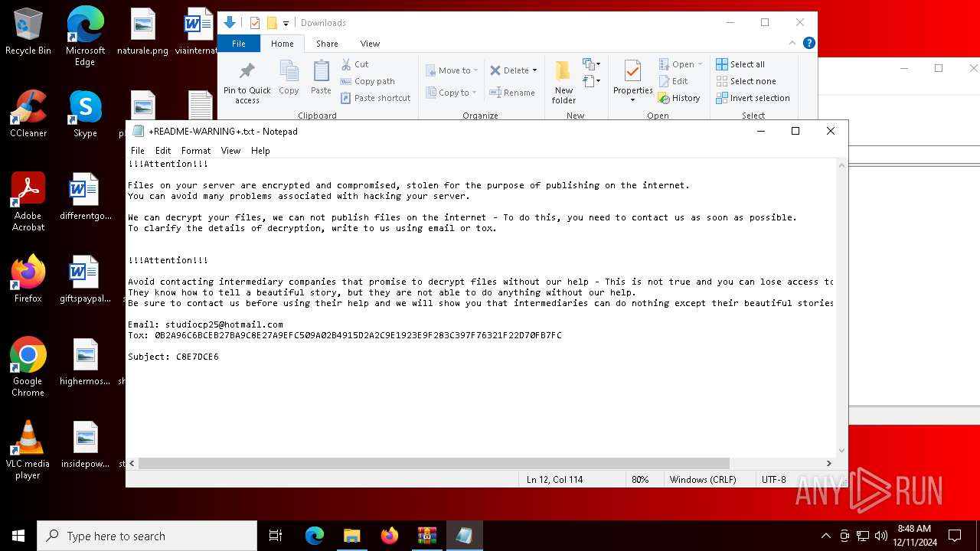Screen dimensions: 980x551
Task: Click Notepad vertical scroll down arrow
Action: tap(842, 451)
